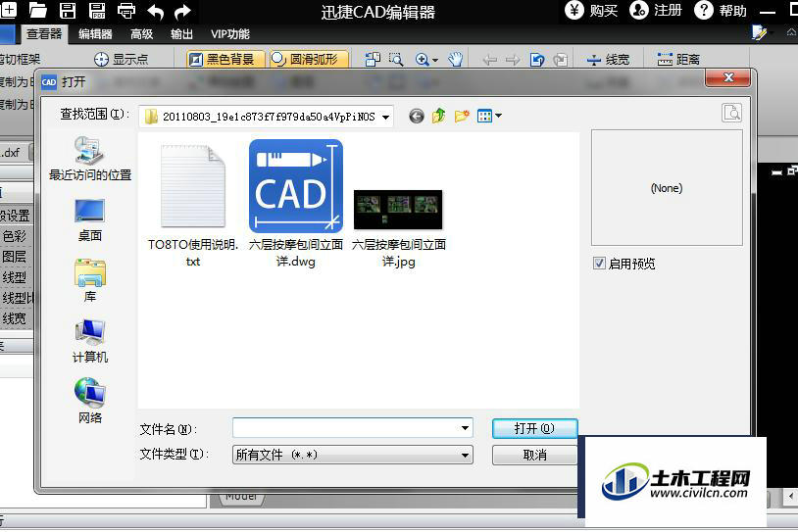Screen dimensions: 798x532
Task: Go to 最近访问的位置 recent places
Action: tap(90, 159)
